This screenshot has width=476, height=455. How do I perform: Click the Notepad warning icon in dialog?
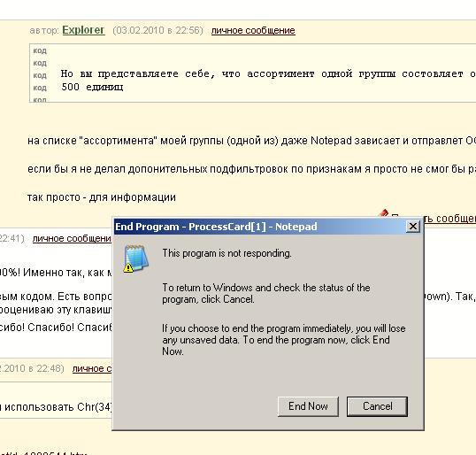(135, 258)
